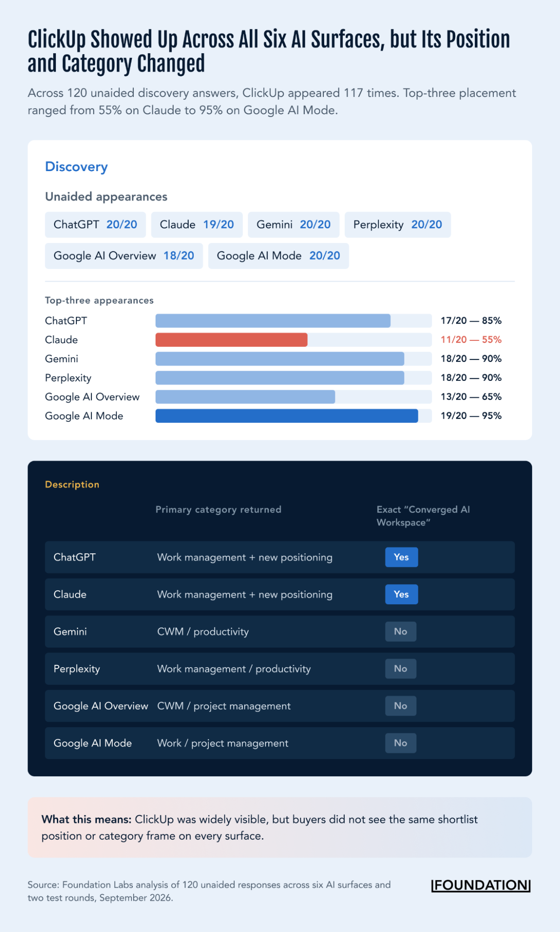
Task: Click the Google AI Overview label beside its bar
Action: [x=92, y=397]
